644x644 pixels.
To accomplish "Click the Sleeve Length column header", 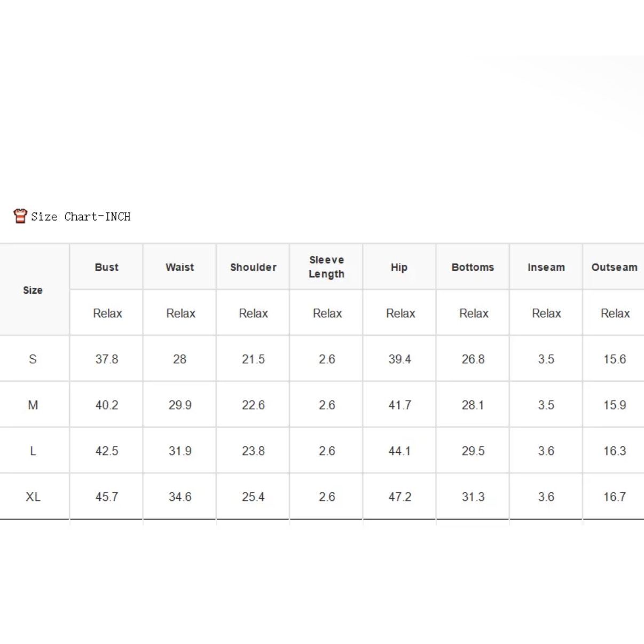I will (x=326, y=267).
